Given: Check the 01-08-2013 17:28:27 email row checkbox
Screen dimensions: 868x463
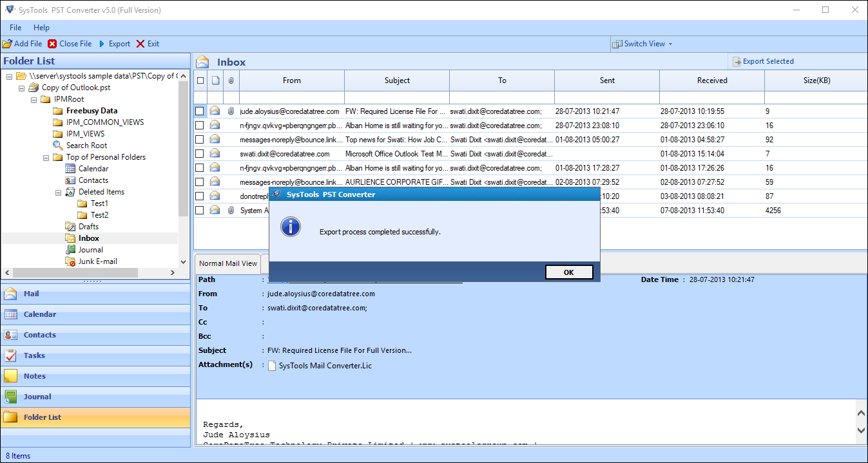Looking at the screenshot, I should click(x=200, y=168).
